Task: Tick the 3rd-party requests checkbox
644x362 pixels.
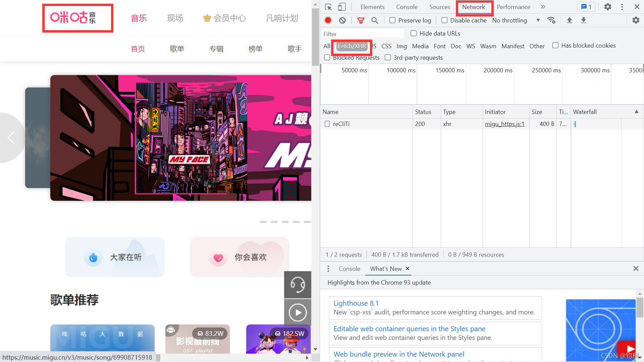Action: click(x=388, y=57)
